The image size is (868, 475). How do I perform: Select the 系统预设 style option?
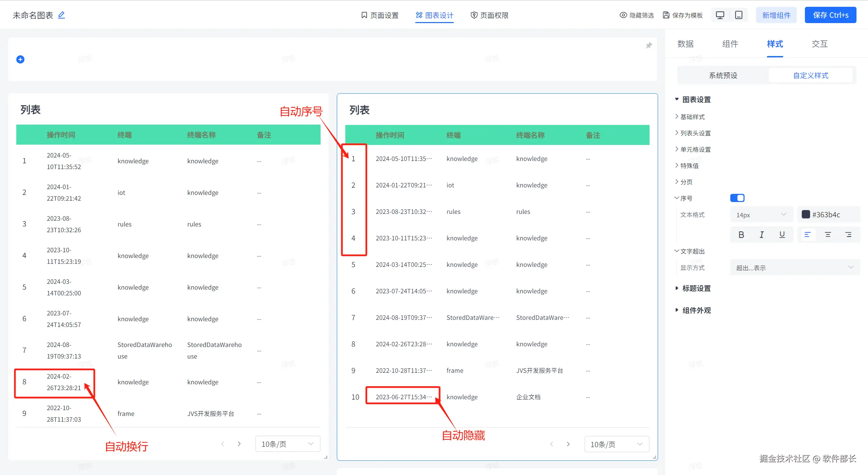[723, 75]
